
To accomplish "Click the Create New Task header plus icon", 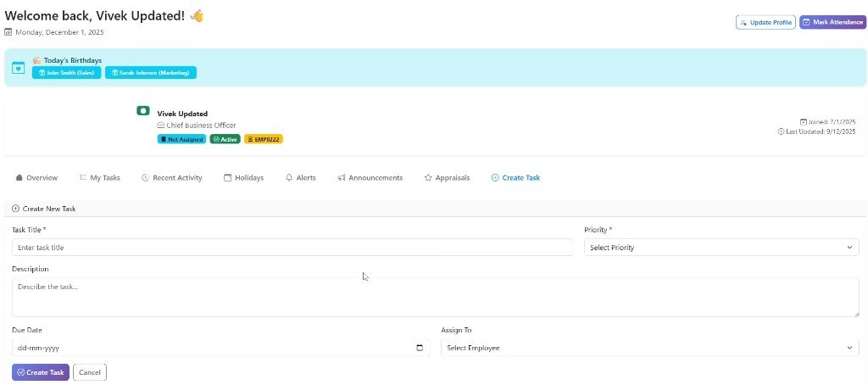I will [x=15, y=209].
